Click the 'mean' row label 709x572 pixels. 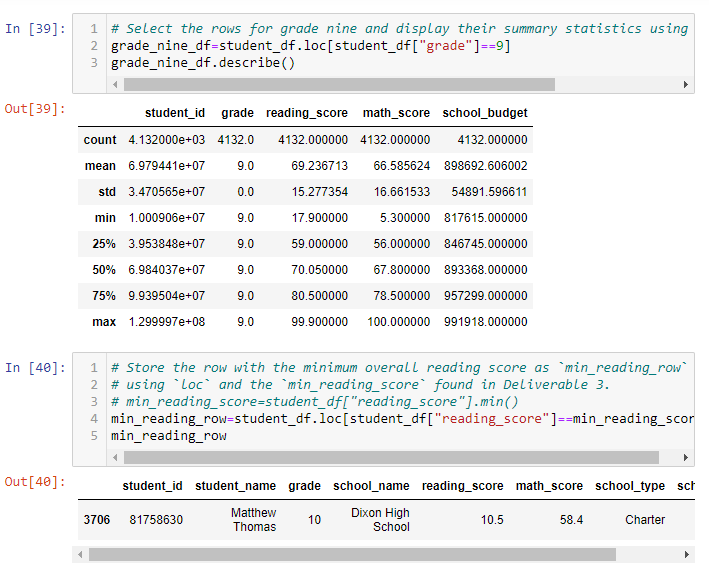100,166
